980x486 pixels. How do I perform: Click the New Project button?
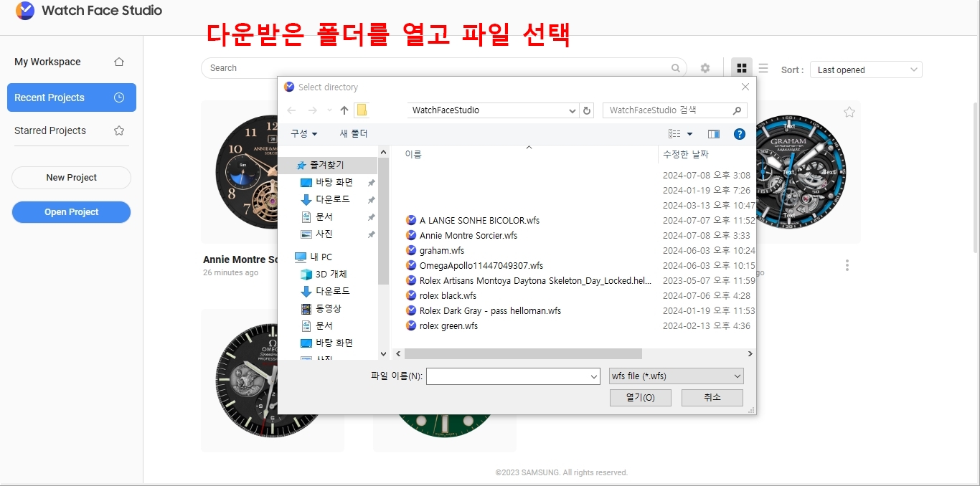tap(71, 178)
